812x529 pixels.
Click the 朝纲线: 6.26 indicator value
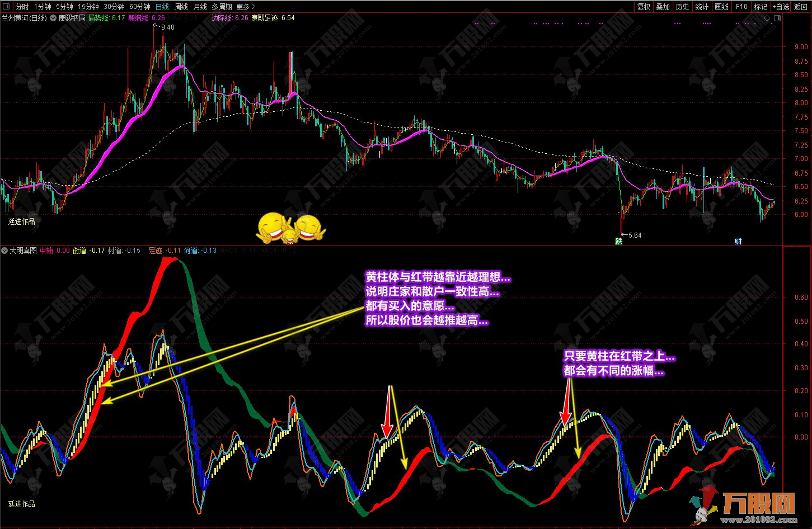(147, 18)
